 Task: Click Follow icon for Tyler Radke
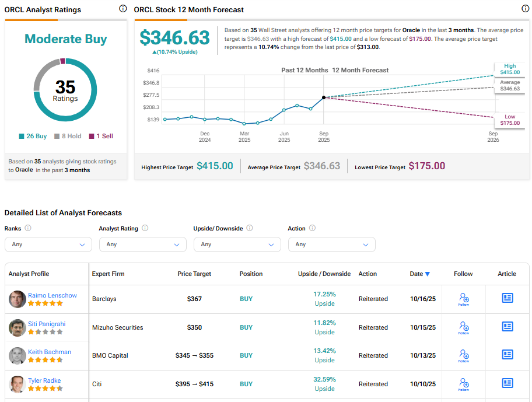point(464,384)
